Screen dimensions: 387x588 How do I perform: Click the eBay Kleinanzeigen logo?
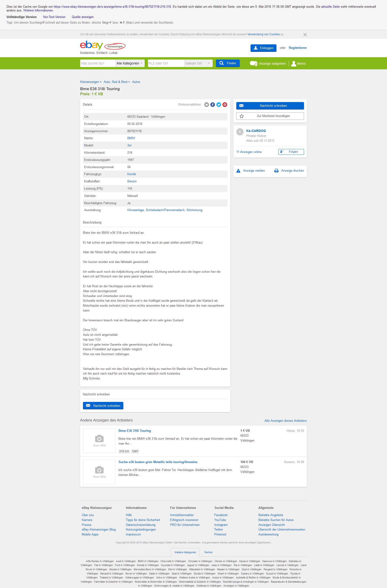(103, 45)
